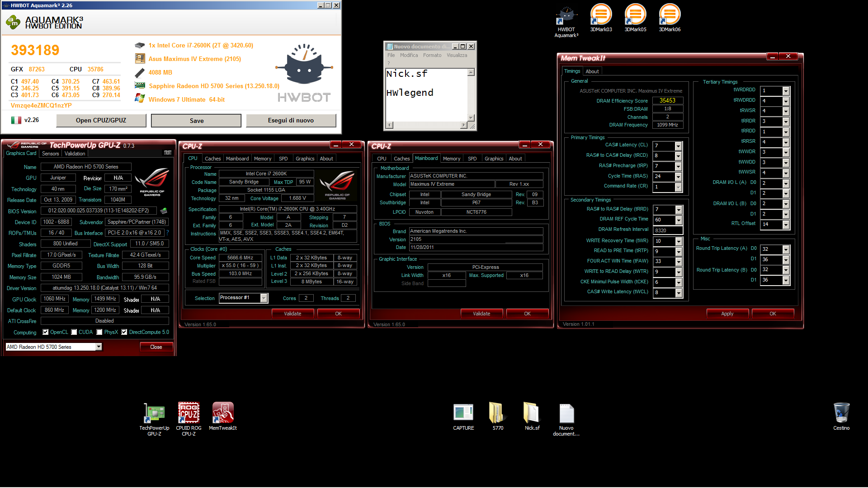Expand the Command Rate (CR) dropdown

[678, 187]
